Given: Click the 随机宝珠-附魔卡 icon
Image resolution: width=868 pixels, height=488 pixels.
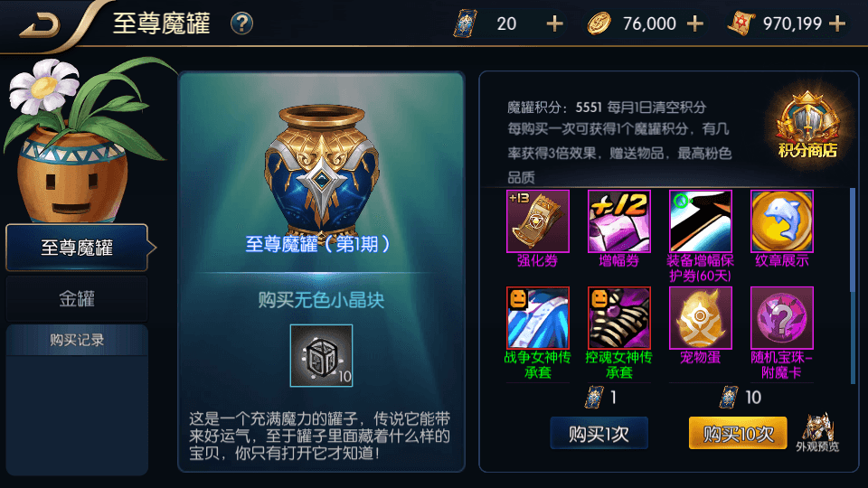Looking at the screenshot, I should (781, 317).
